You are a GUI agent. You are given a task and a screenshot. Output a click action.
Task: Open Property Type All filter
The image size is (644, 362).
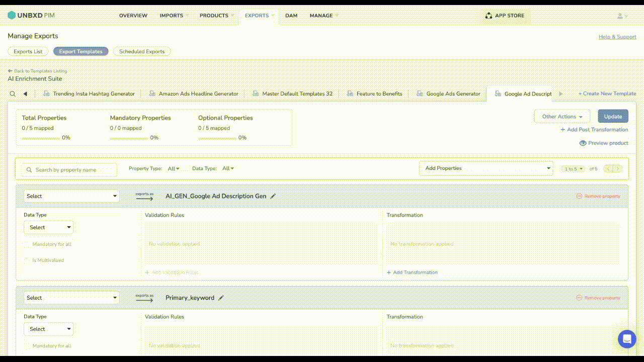174,168
